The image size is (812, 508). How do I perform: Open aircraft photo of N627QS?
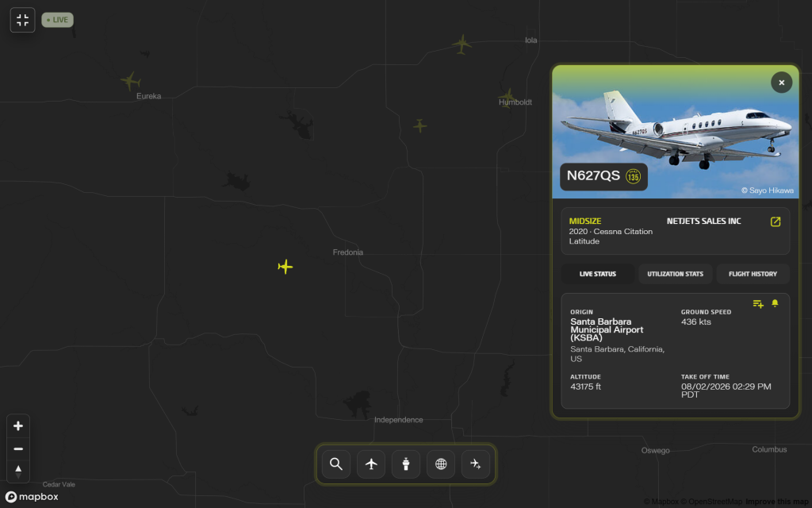(676, 132)
